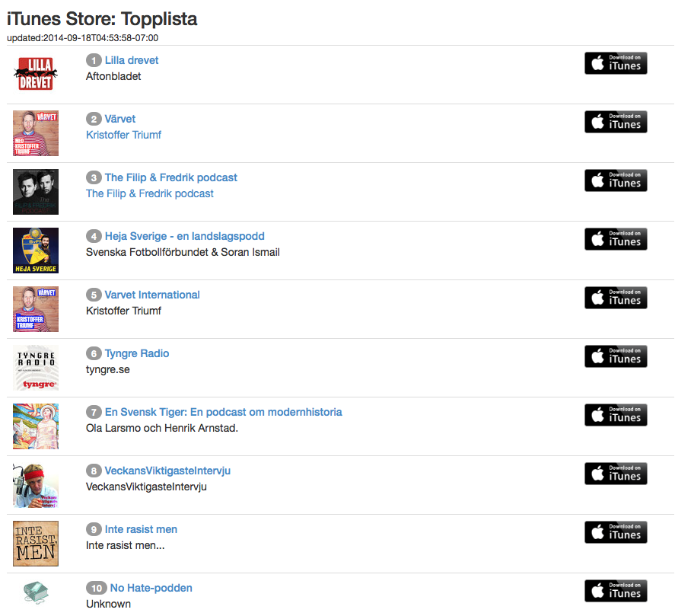
Task: Open the No Hate-podden title link
Action: (x=151, y=588)
